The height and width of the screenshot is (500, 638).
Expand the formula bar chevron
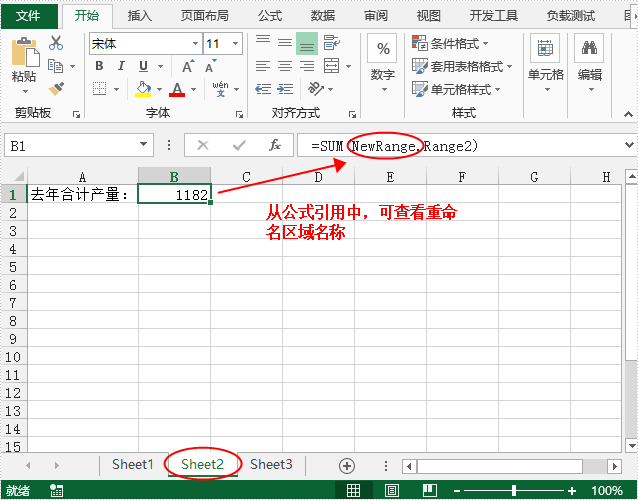pyautogui.click(x=629, y=144)
